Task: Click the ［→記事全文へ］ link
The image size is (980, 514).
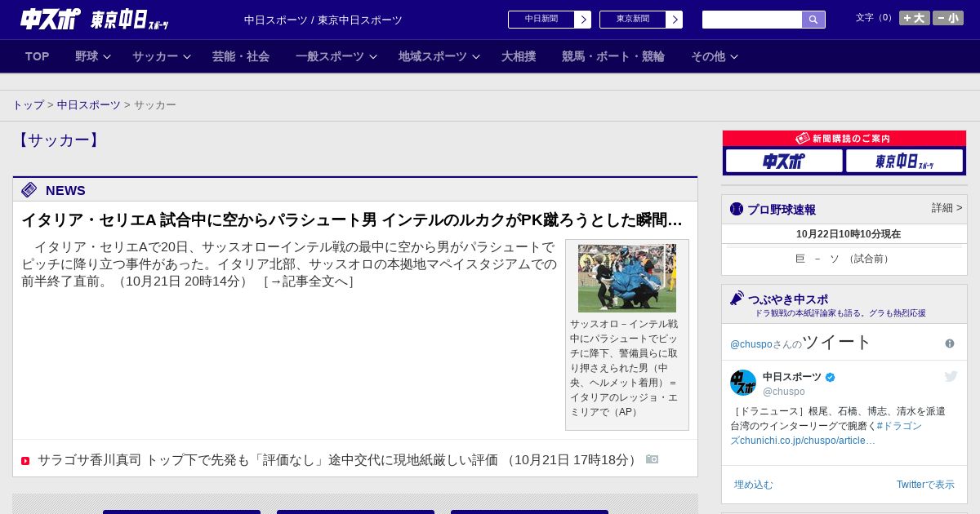Action: coord(309,281)
